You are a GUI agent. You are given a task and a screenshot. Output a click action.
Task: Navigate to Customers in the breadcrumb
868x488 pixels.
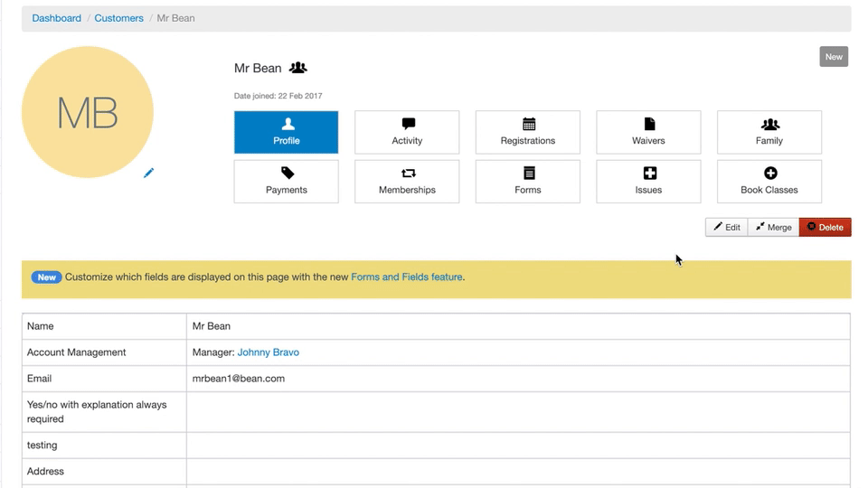point(118,18)
